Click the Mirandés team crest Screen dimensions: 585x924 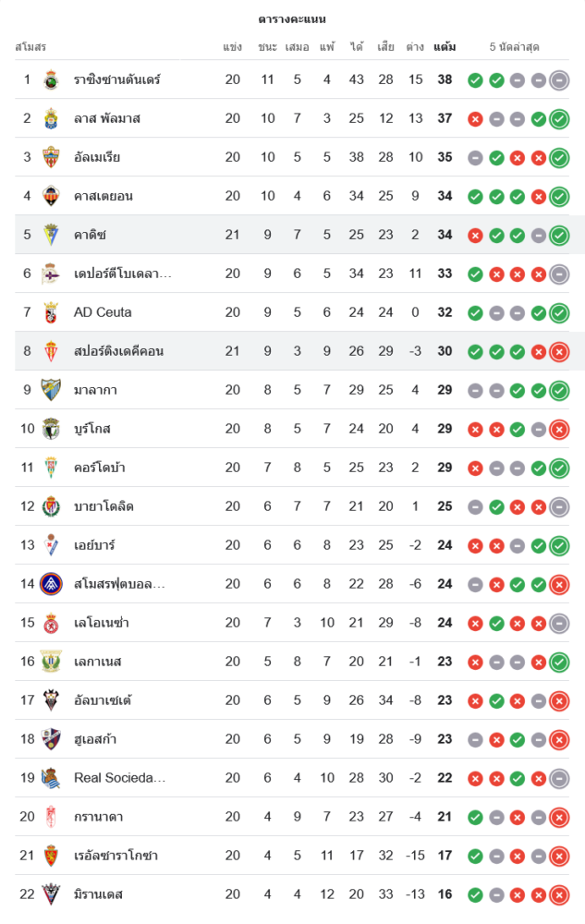[x=51, y=894]
